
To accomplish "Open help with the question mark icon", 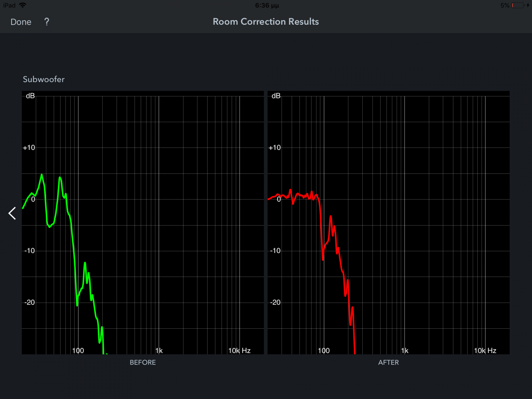I will [x=47, y=22].
